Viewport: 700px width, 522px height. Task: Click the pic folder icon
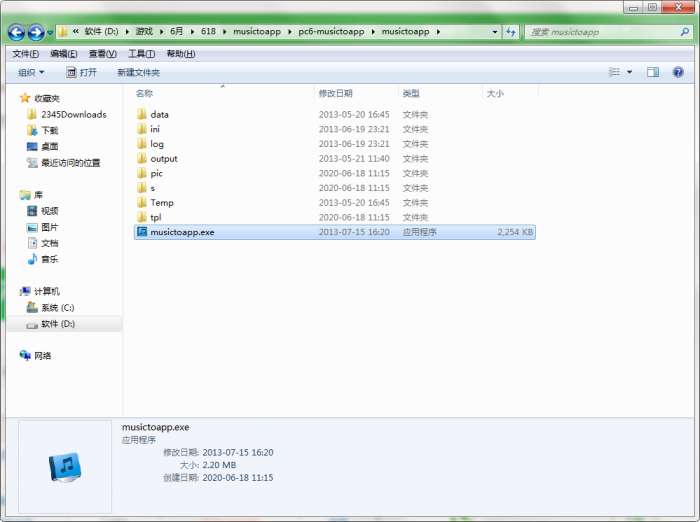[x=142, y=173]
